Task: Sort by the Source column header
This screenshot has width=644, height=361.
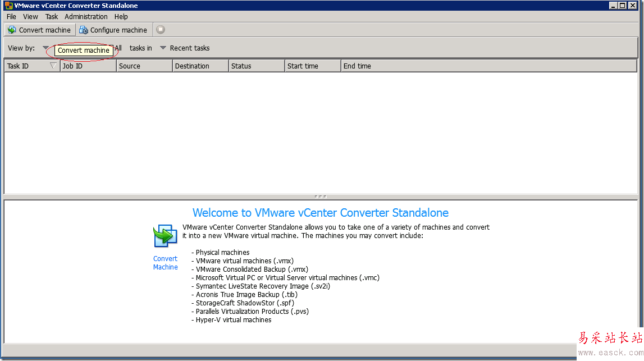Action: click(x=144, y=66)
